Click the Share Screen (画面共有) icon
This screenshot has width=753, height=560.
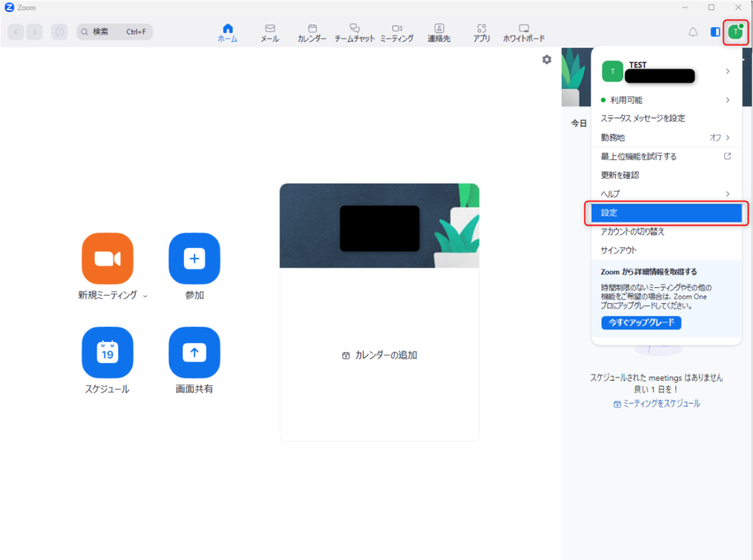coord(194,352)
